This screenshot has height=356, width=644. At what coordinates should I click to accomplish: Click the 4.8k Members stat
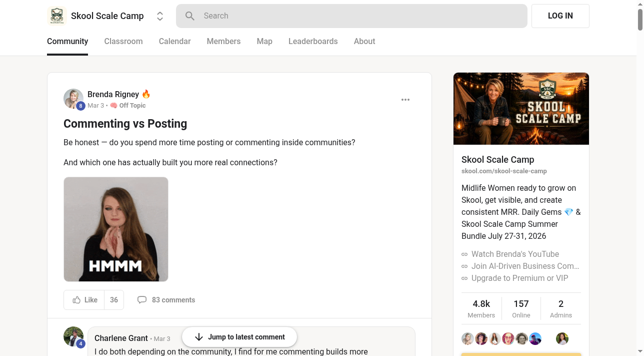pyautogui.click(x=481, y=308)
